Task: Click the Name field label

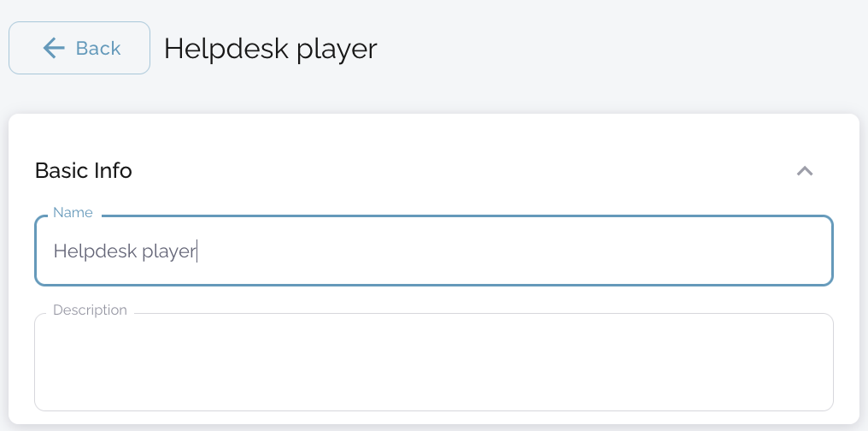Action: tap(73, 212)
